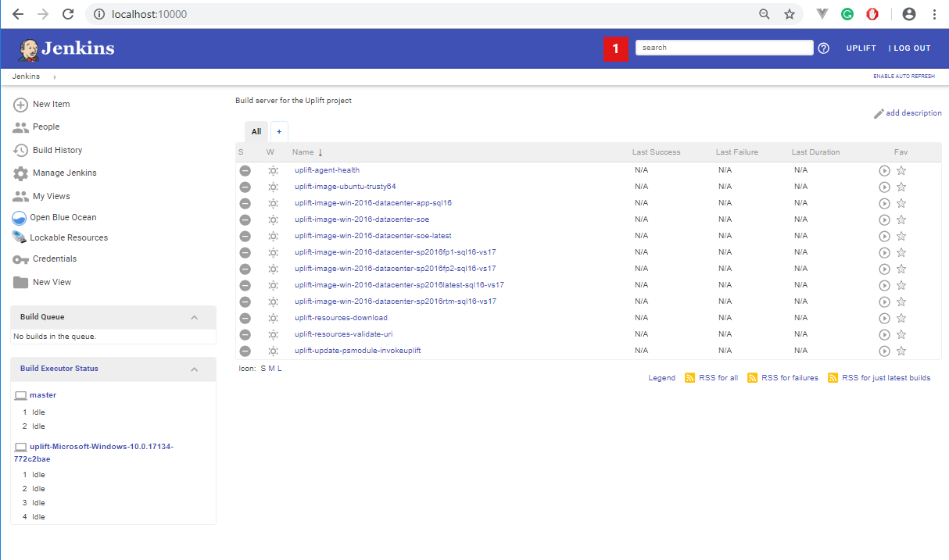This screenshot has height=560, width=949.
Task: Collapse the Build Executor Status panel
Action: (x=195, y=369)
